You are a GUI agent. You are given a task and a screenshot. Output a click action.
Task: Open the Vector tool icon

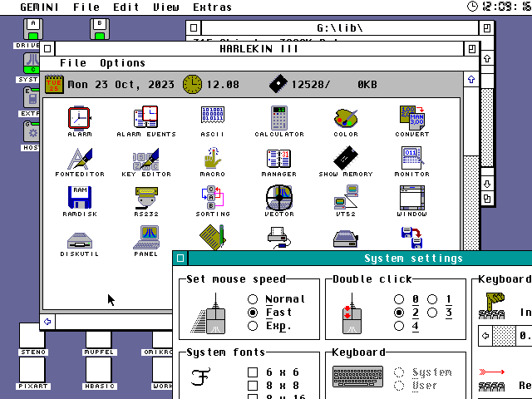(278, 198)
